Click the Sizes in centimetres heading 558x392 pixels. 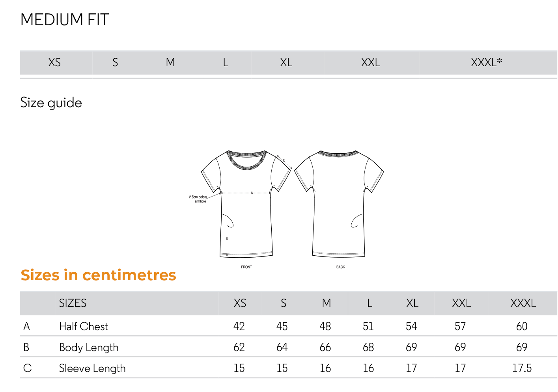(98, 275)
